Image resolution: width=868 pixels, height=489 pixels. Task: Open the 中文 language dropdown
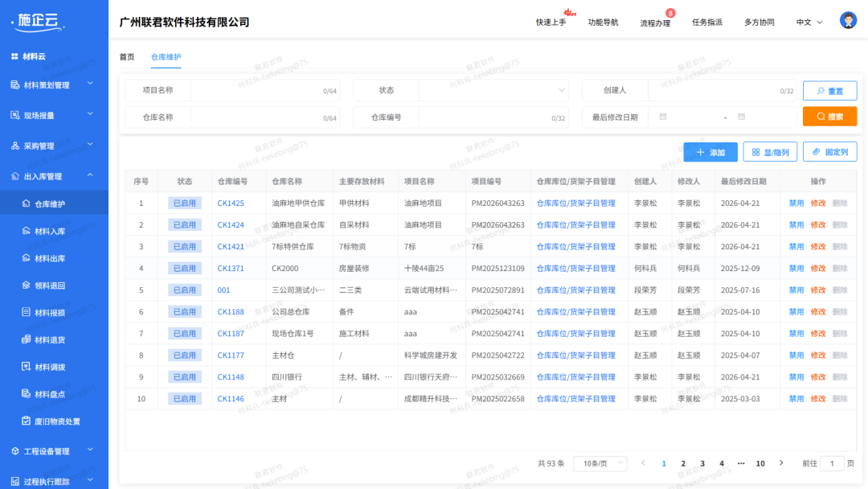(809, 23)
